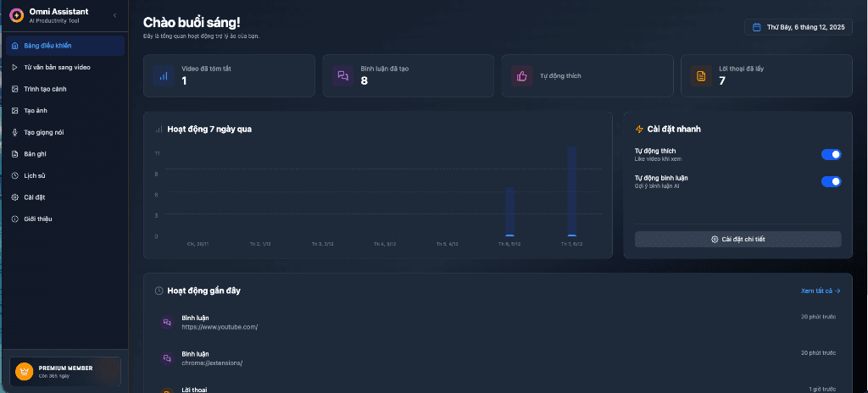Click the CN, 30/11 axis label
The height and width of the screenshot is (393, 868).
coord(198,244)
